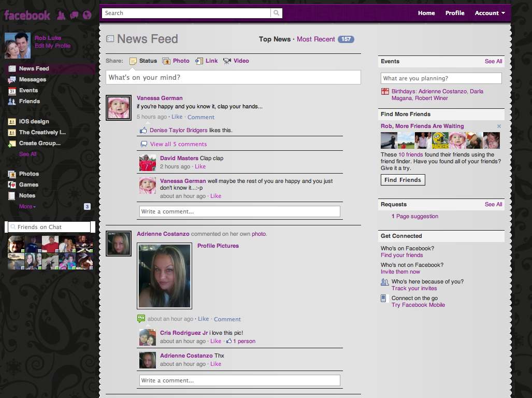Click Track your invites people icon
The image size is (532, 398).
tap(384, 281)
